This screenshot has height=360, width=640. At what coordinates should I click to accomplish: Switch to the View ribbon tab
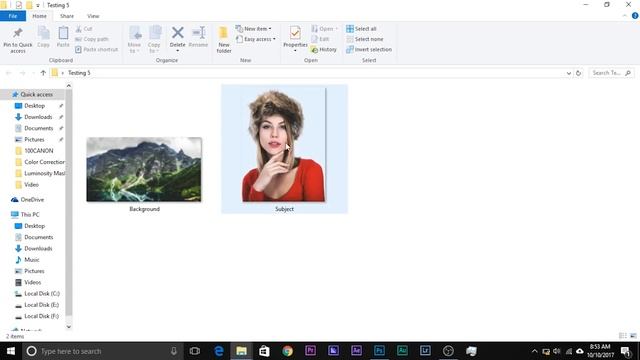pos(93,16)
